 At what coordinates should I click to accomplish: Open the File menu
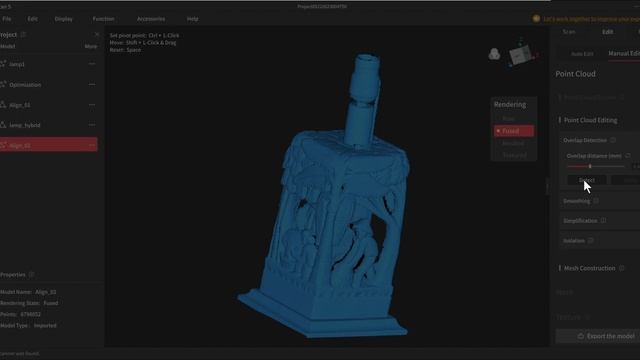(7, 19)
